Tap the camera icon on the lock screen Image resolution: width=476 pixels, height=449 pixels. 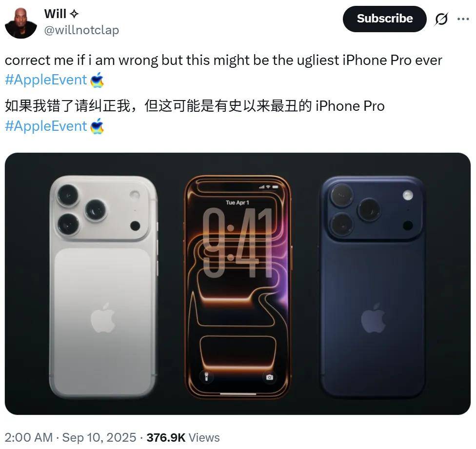click(269, 377)
